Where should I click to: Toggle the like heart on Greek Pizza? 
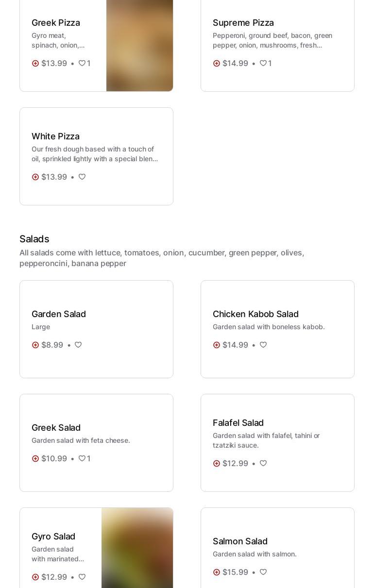pos(82,63)
